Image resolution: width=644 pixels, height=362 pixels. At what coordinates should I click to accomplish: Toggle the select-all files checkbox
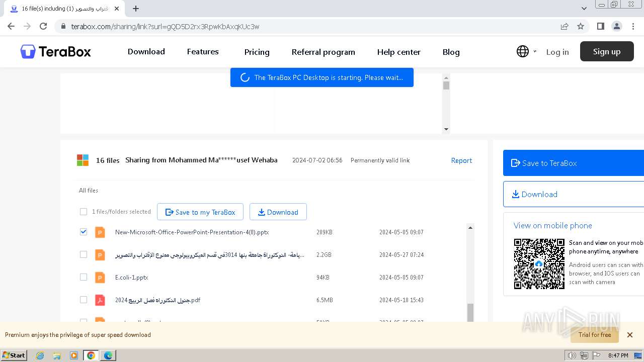coord(84,212)
